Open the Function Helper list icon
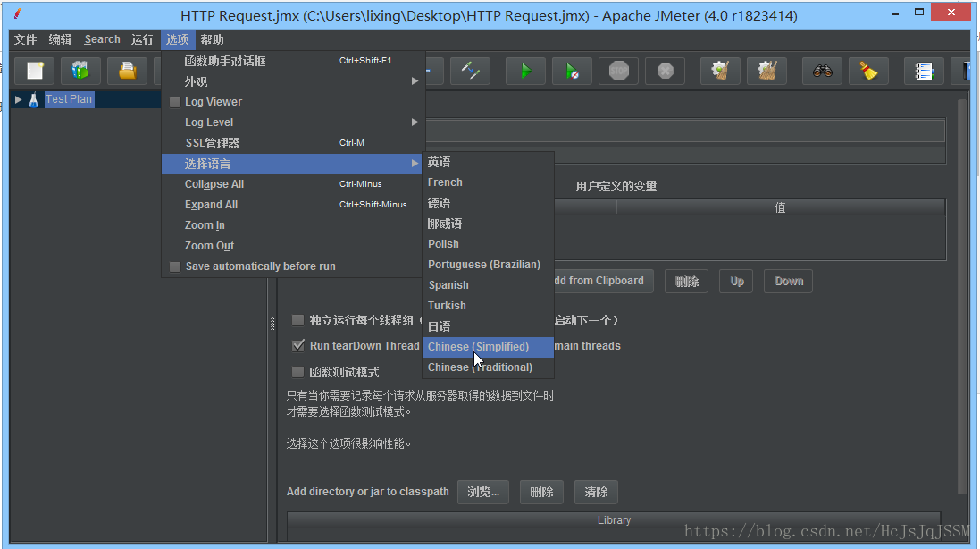 point(924,71)
